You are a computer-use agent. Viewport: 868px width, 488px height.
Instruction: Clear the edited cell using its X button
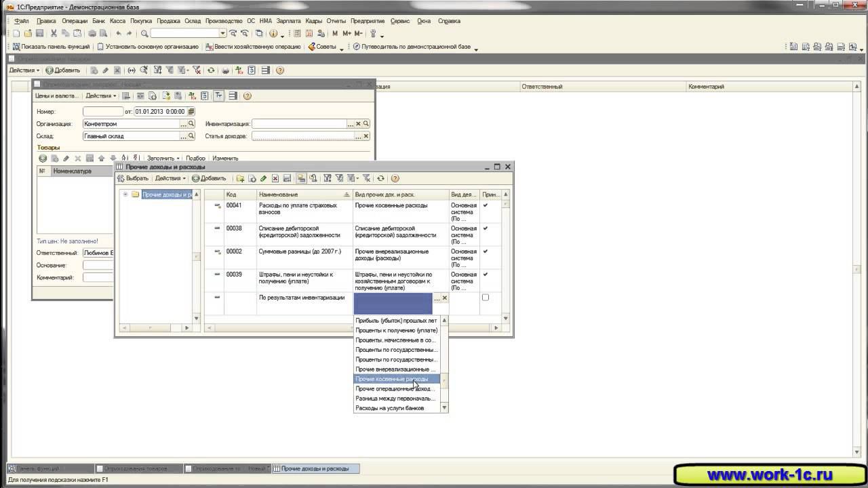(x=445, y=298)
